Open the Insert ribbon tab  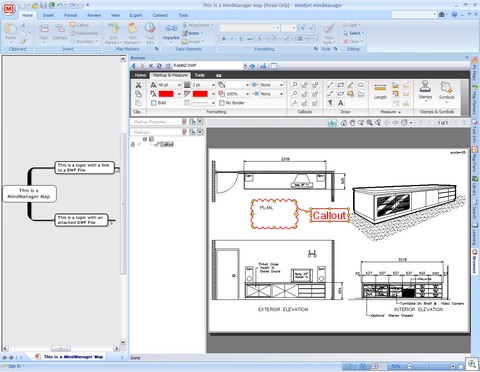[48, 15]
